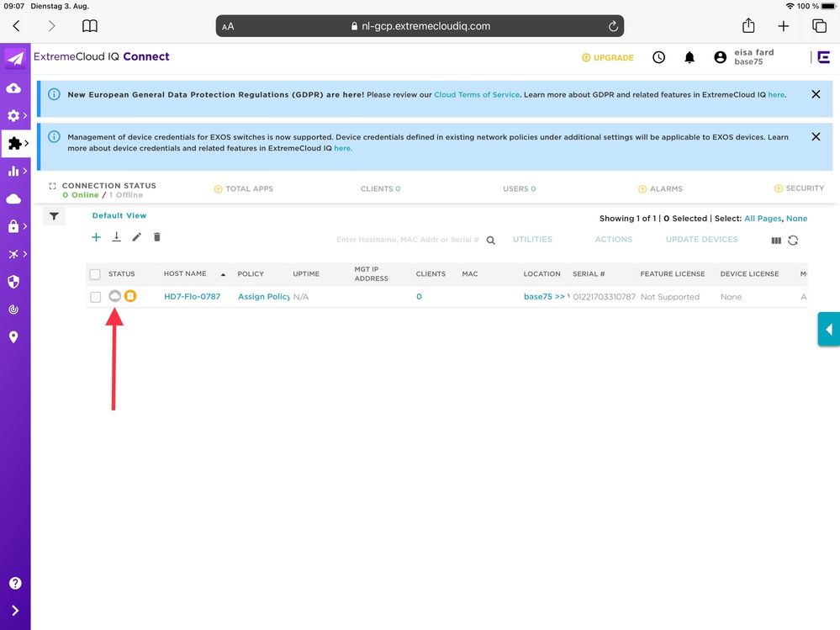Expand the right side panel tab

[x=829, y=330]
